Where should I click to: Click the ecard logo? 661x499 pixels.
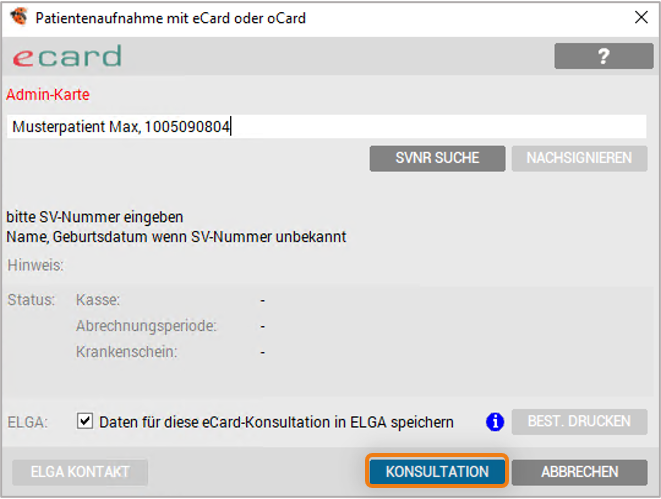(x=67, y=56)
